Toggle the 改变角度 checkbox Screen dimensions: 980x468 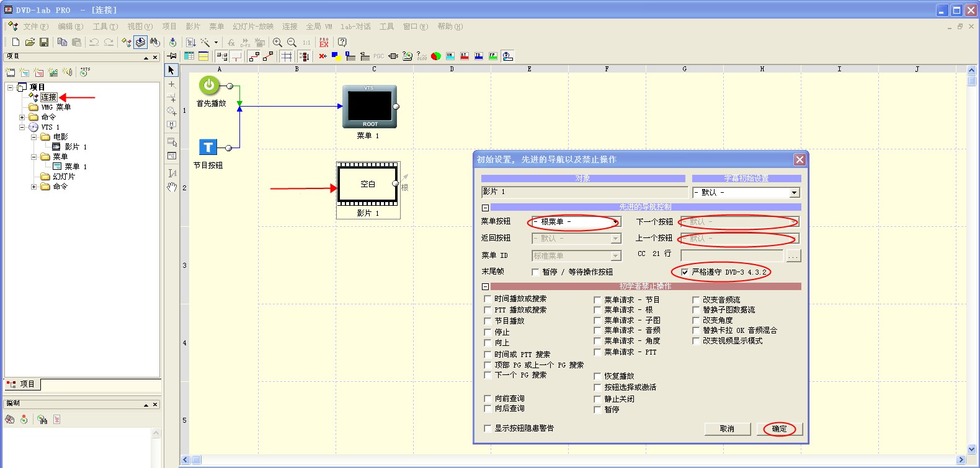pos(696,320)
